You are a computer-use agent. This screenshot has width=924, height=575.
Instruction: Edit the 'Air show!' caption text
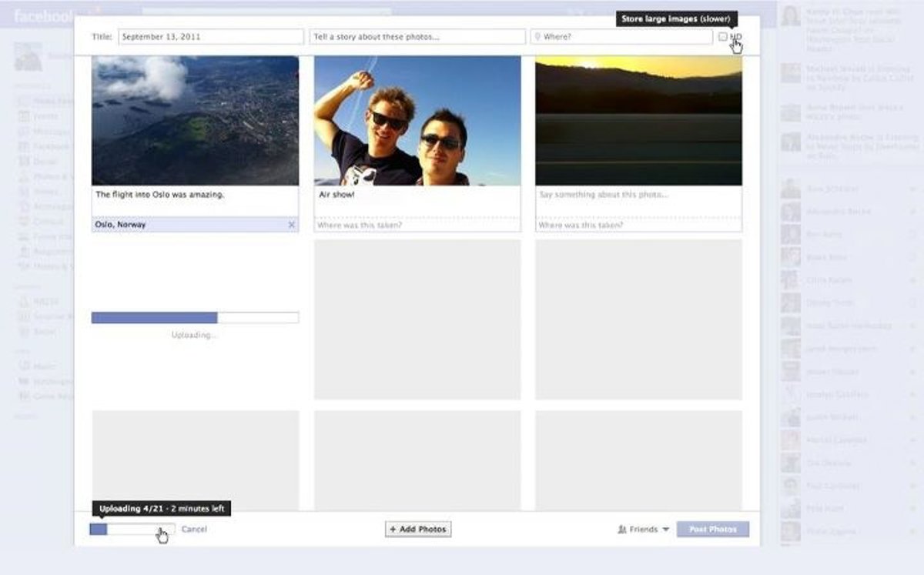coord(417,200)
